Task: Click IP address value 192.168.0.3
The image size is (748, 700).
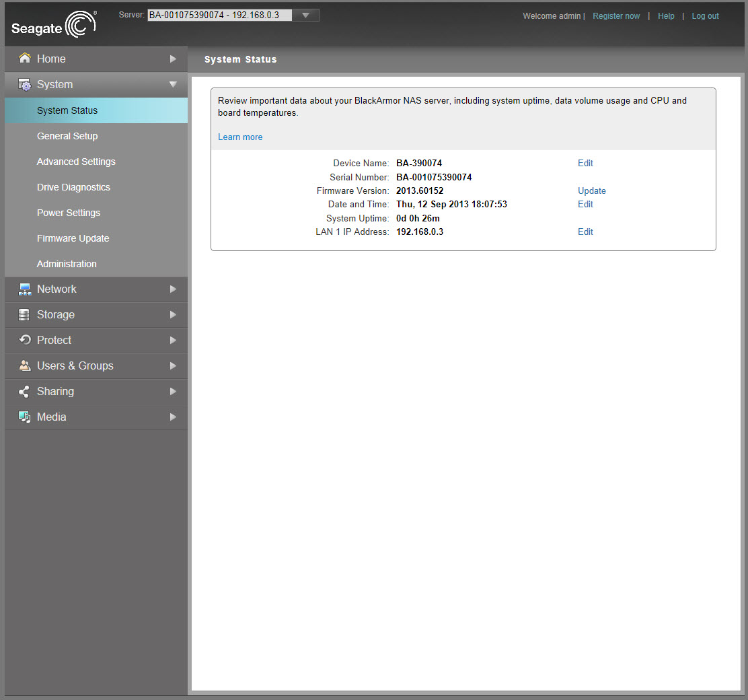Action: tap(420, 232)
